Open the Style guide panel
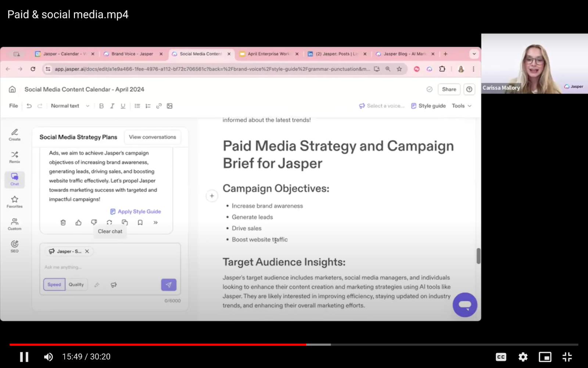This screenshot has width=588, height=368. (x=428, y=106)
